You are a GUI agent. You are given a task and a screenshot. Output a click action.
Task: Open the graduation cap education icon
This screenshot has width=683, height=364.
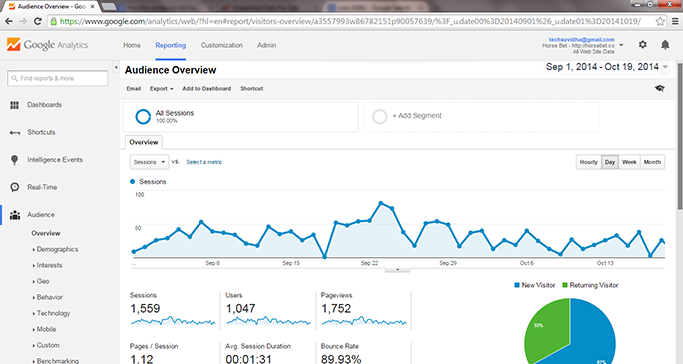tap(659, 88)
